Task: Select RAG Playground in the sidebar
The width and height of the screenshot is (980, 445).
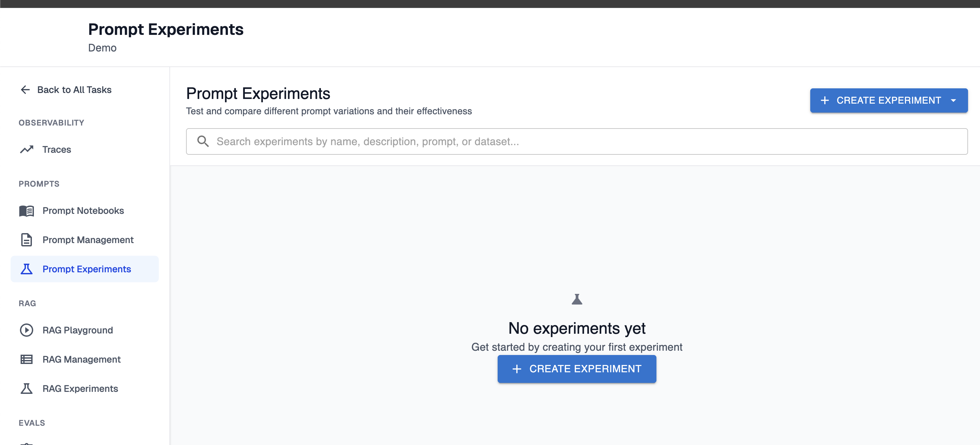Action: (x=78, y=330)
